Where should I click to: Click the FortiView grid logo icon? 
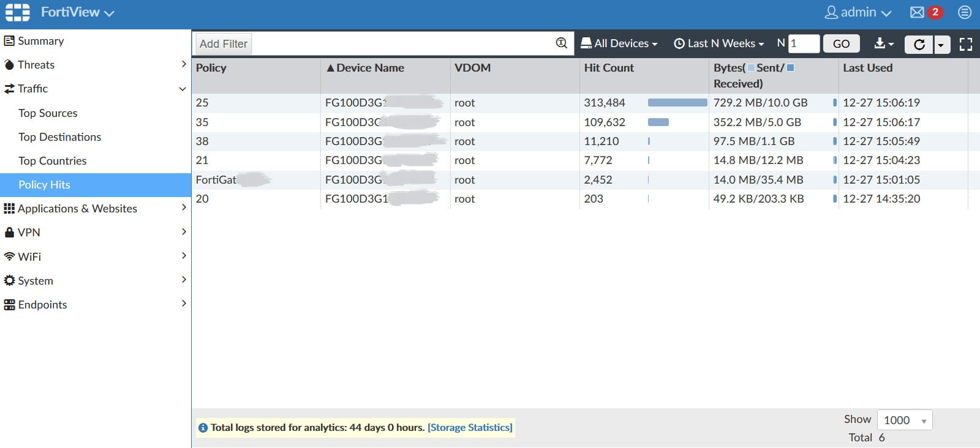point(17,12)
